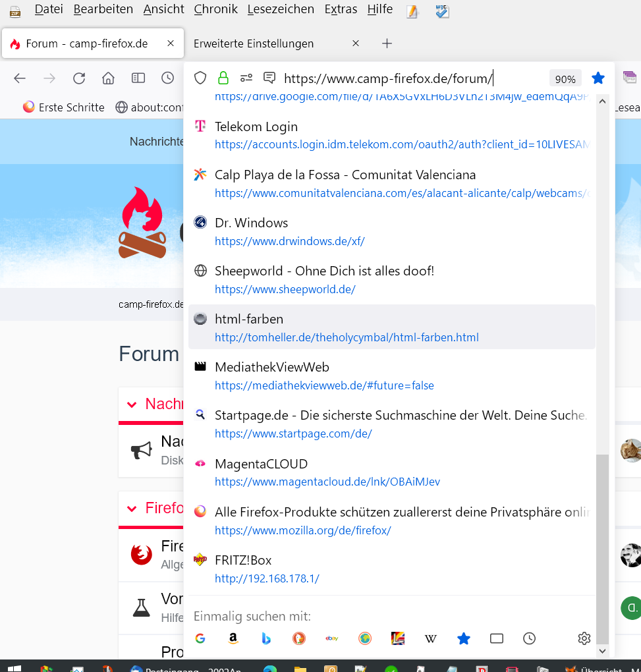Search once with Bing

[266, 638]
